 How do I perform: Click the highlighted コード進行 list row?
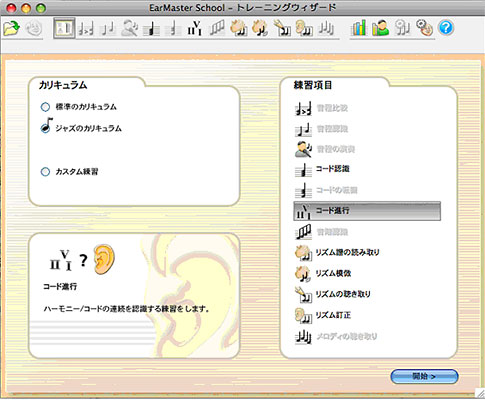pyautogui.click(x=367, y=211)
